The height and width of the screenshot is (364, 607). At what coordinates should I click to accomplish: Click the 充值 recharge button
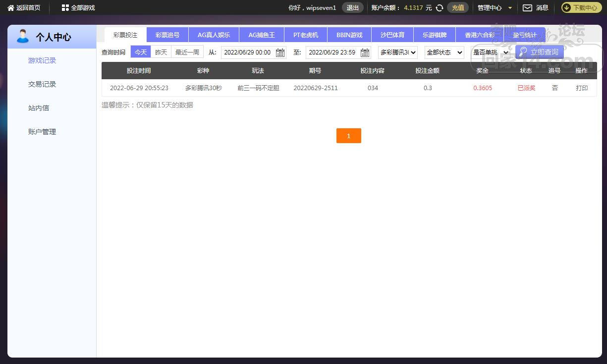click(x=458, y=8)
